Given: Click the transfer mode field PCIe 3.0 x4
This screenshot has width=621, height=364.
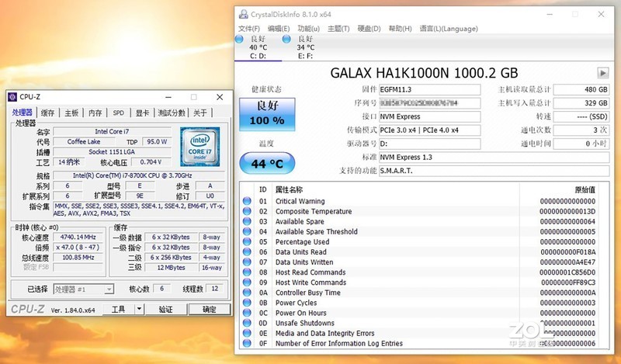Looking at the screenshot, I should point(430,130).
